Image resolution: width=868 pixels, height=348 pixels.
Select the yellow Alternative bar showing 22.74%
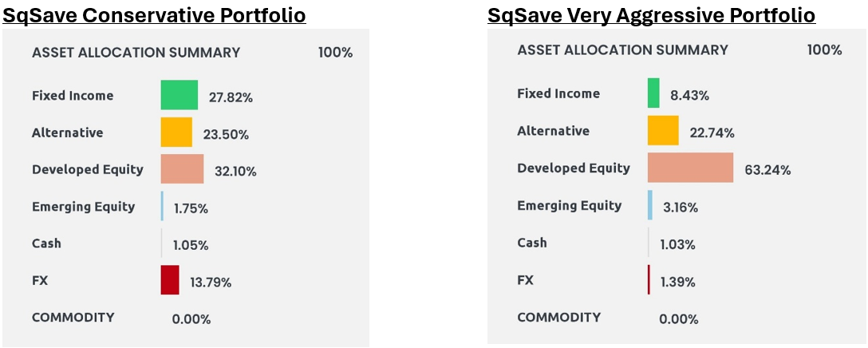pos(663,130)
